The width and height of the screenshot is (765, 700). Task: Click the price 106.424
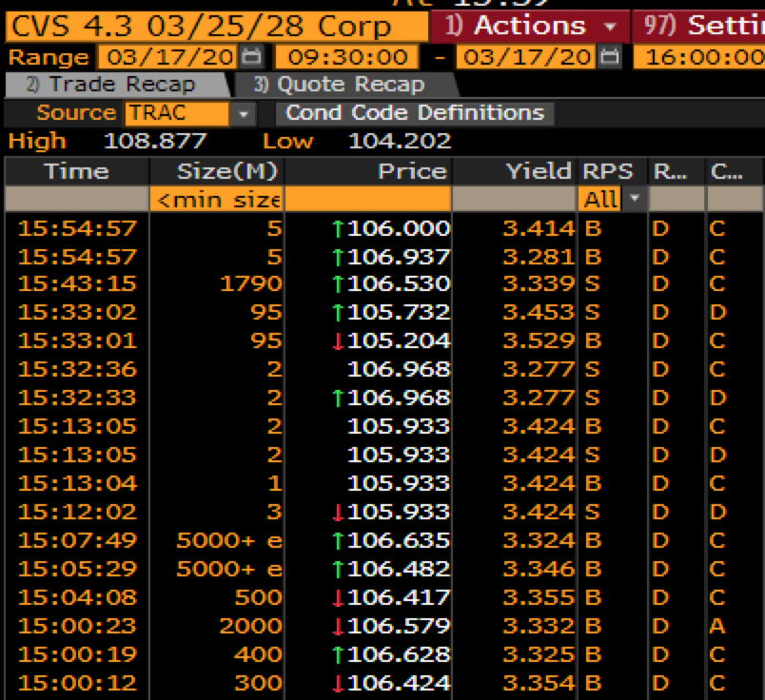pos(398,684)
